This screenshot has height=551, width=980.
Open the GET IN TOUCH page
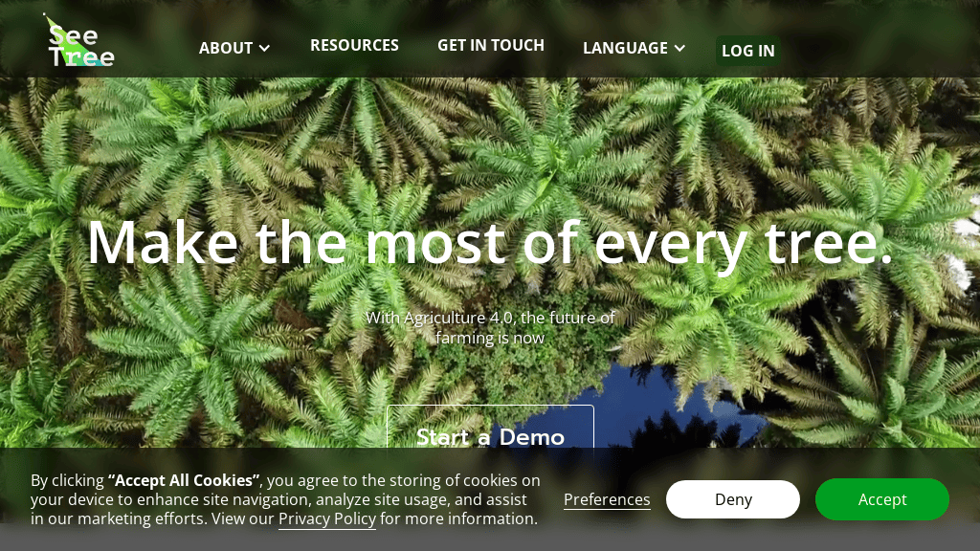point(490,45)
